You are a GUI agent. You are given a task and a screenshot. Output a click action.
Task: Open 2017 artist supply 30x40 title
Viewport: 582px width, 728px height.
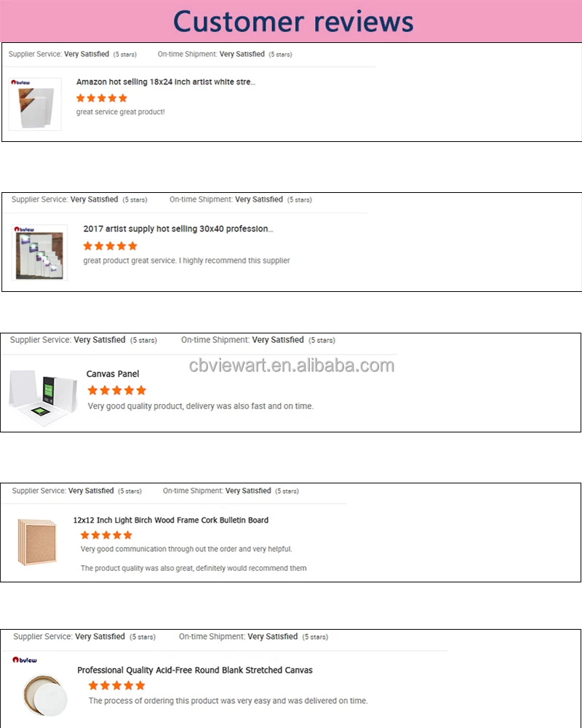coord(178,229)
